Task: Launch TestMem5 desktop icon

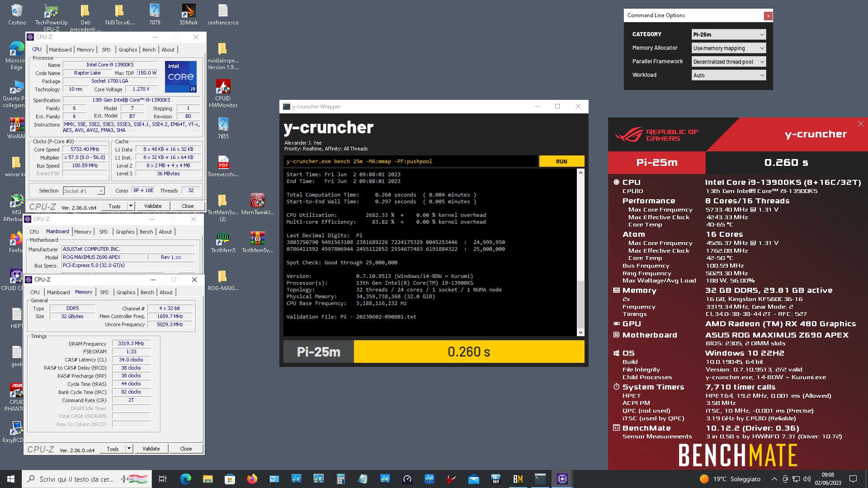Action: 223,242
